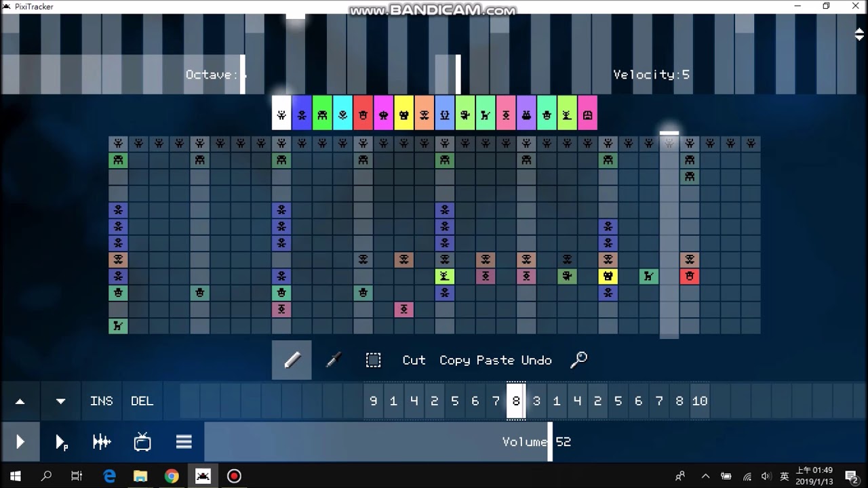Click the yellow note cell in grid

tap(608, 277)
